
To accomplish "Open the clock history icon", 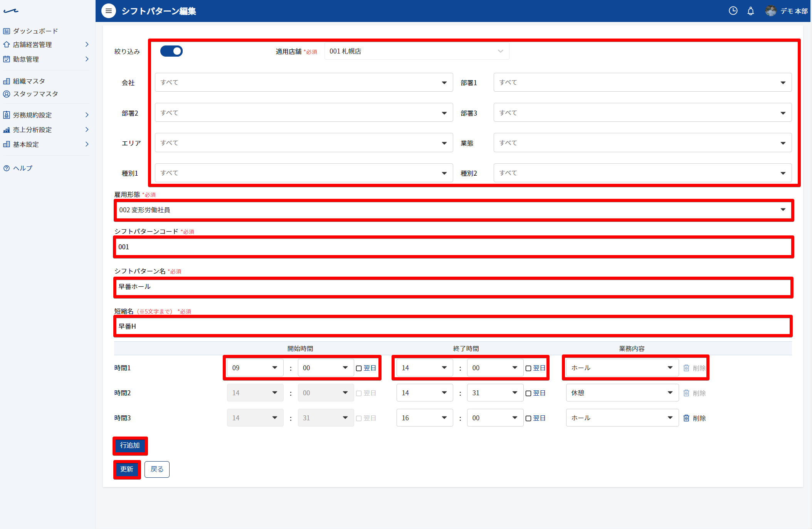I will [733, 11].
